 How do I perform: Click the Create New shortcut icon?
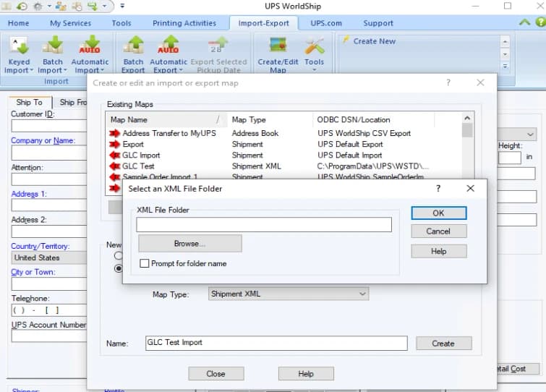346,41
